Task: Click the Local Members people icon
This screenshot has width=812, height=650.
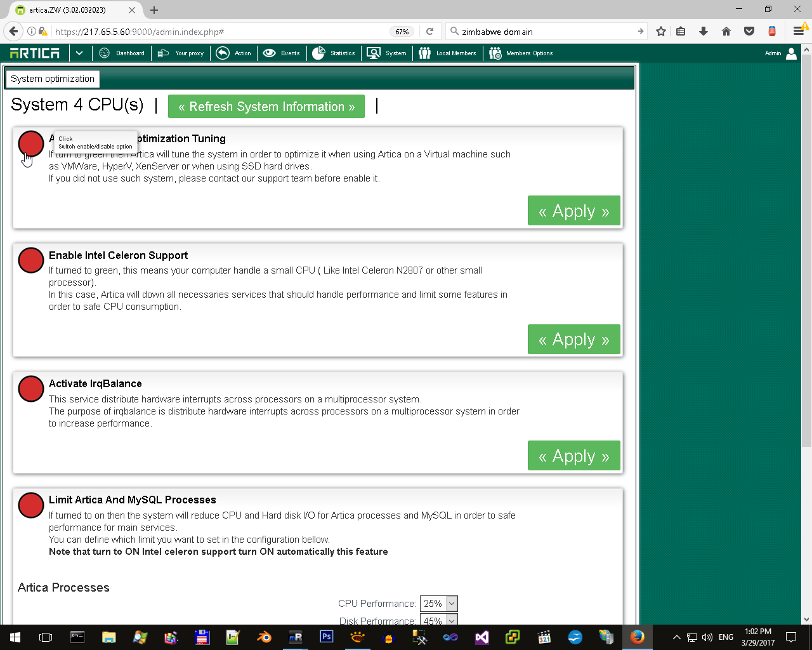Action: tap(425, 53)
